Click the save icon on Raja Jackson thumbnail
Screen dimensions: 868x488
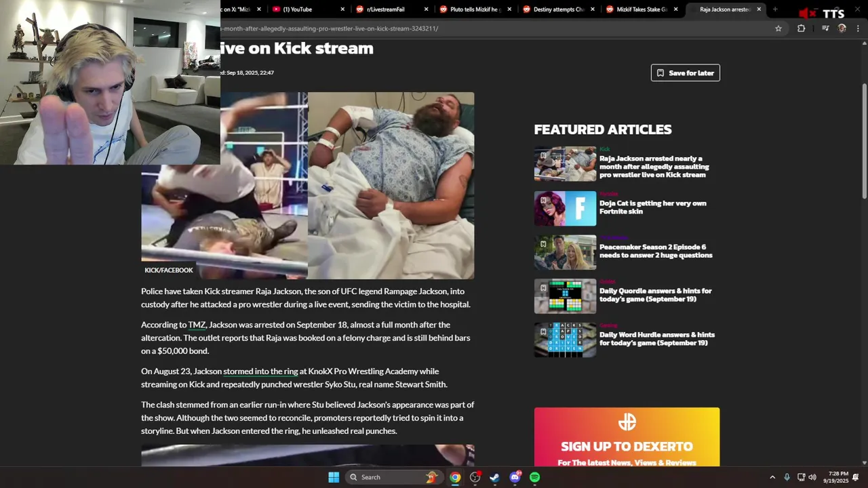coord(543,157)
